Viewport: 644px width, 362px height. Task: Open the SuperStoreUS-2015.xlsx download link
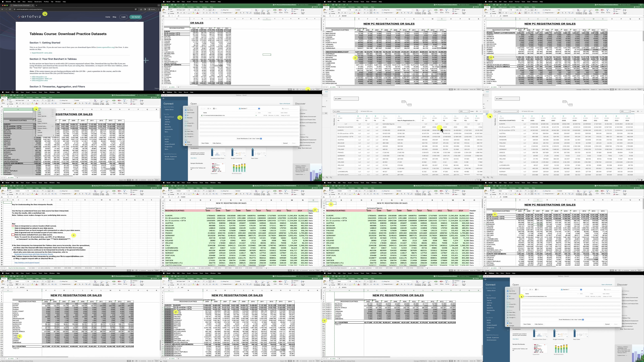click(42, 53)
